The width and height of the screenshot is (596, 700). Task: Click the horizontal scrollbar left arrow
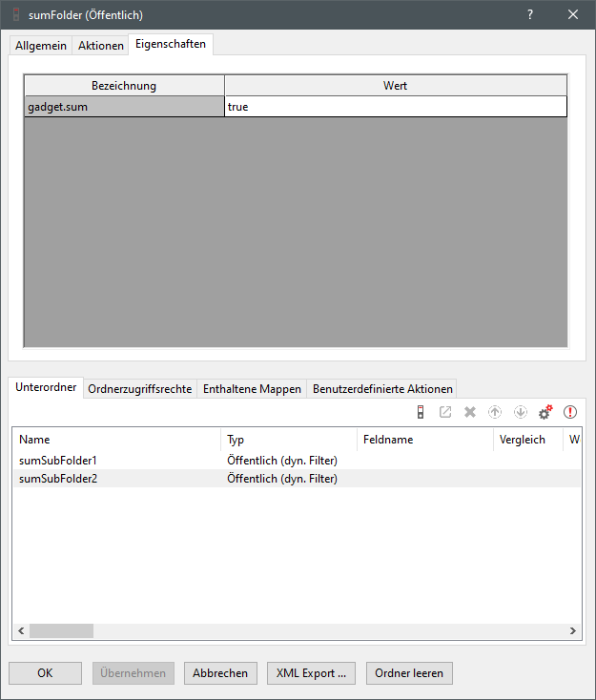(x=21, y=630)
